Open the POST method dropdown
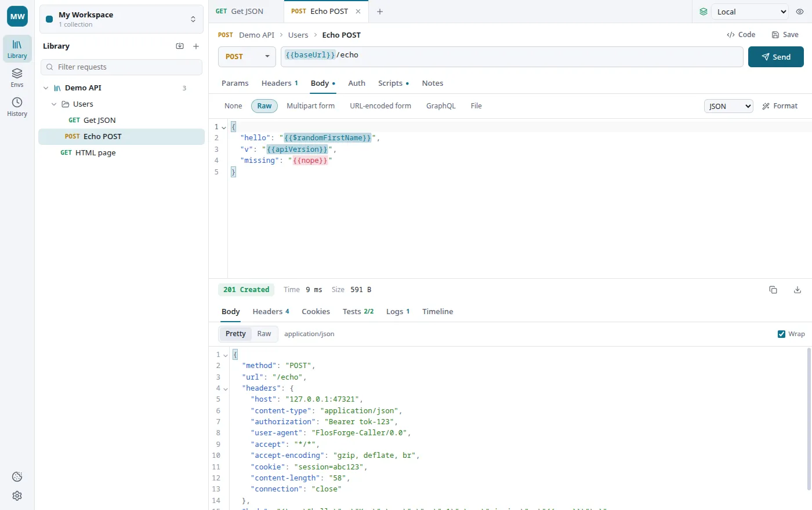This screenshot has width=812, height=510. pos(246,57)
